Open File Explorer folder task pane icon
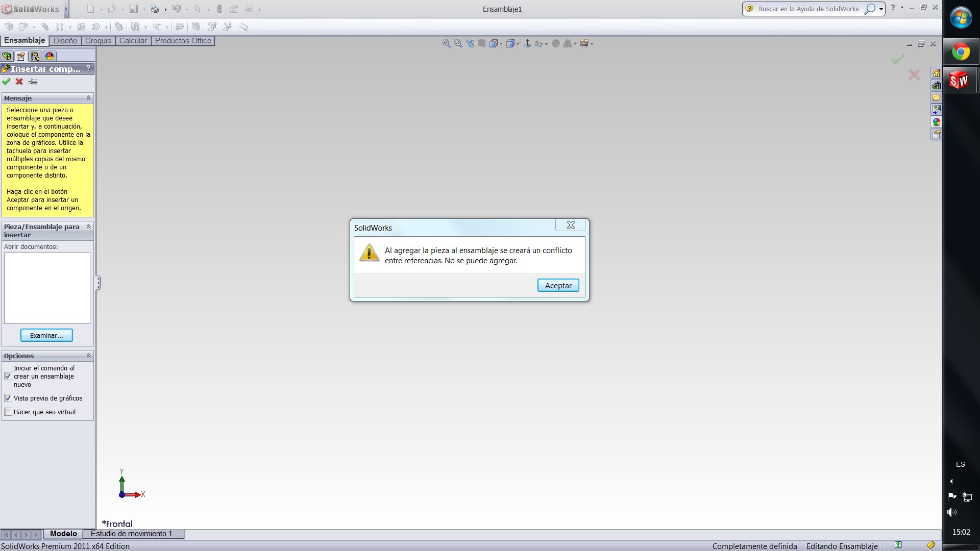Image resolution: width=980 pixels, height=551 pixels. point(936,97)
